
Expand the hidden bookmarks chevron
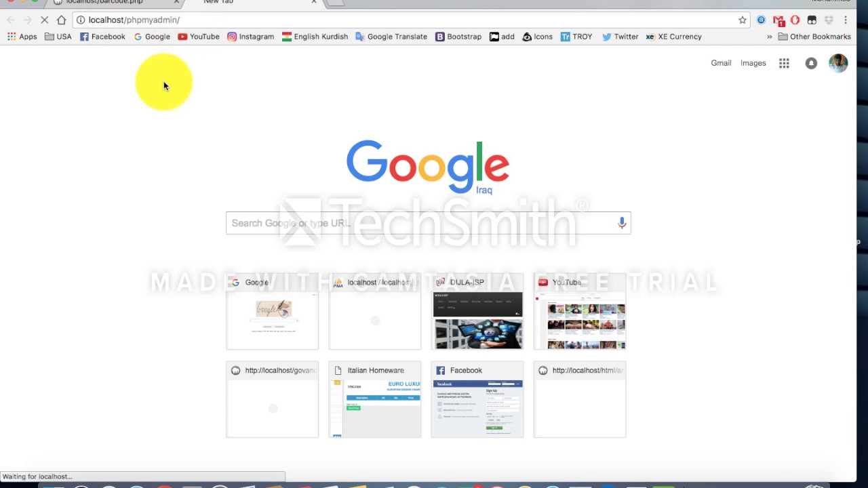(769, 37)
